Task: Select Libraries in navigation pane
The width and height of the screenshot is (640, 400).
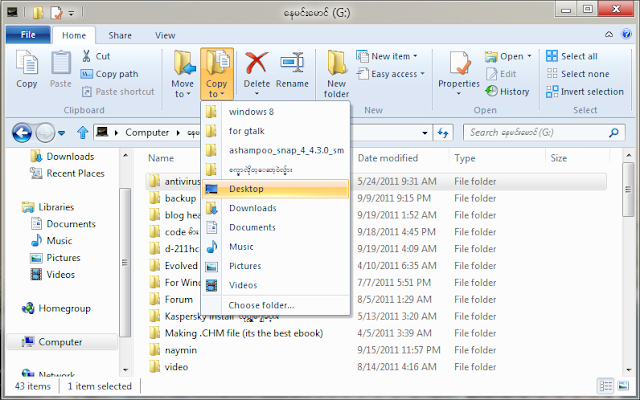Action: 48,207
